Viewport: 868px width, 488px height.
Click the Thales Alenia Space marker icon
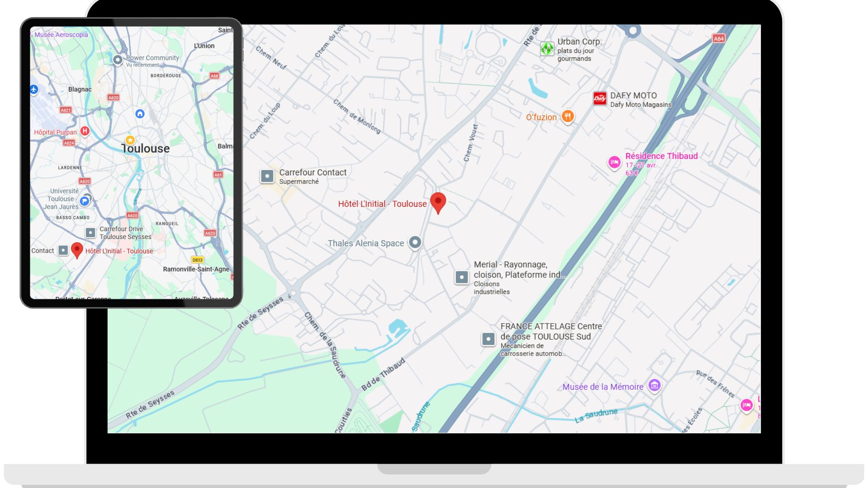[x=415, y=242]
